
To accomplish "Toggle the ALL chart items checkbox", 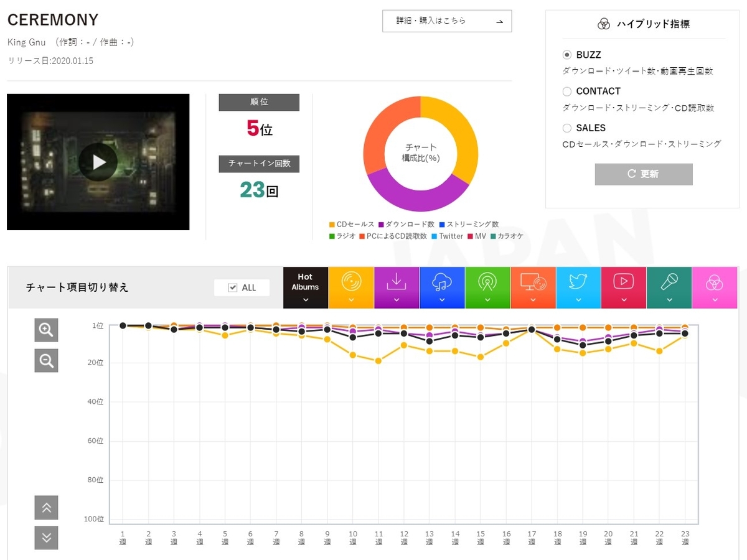I will (x=233, y=287).
